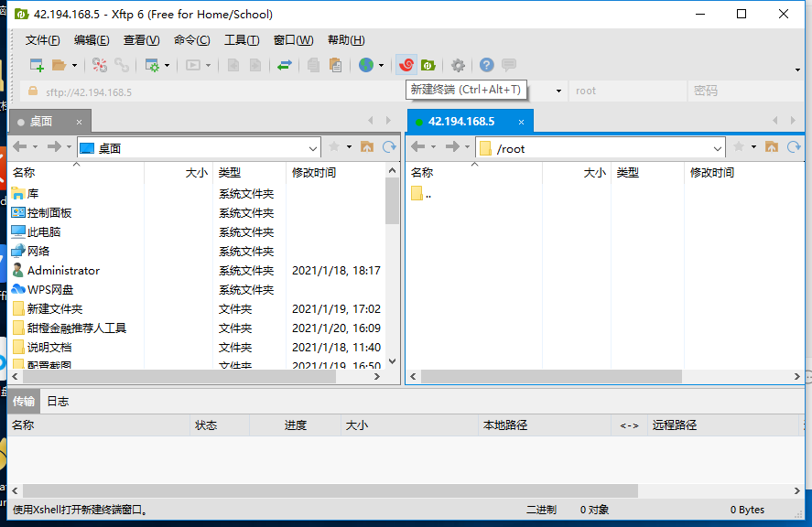Click the blue Help question mark icon

(486, 65)
